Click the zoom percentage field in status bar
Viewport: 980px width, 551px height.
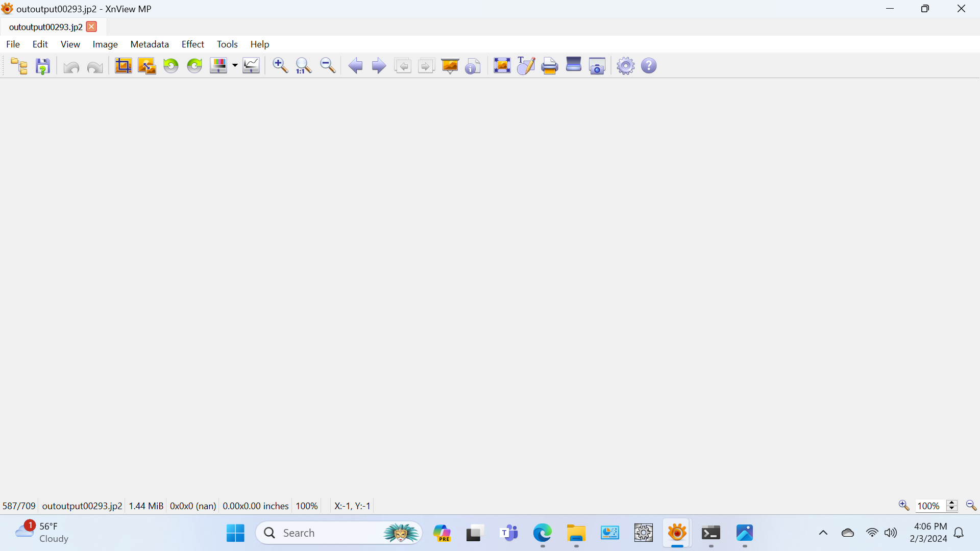click(928, 506)
